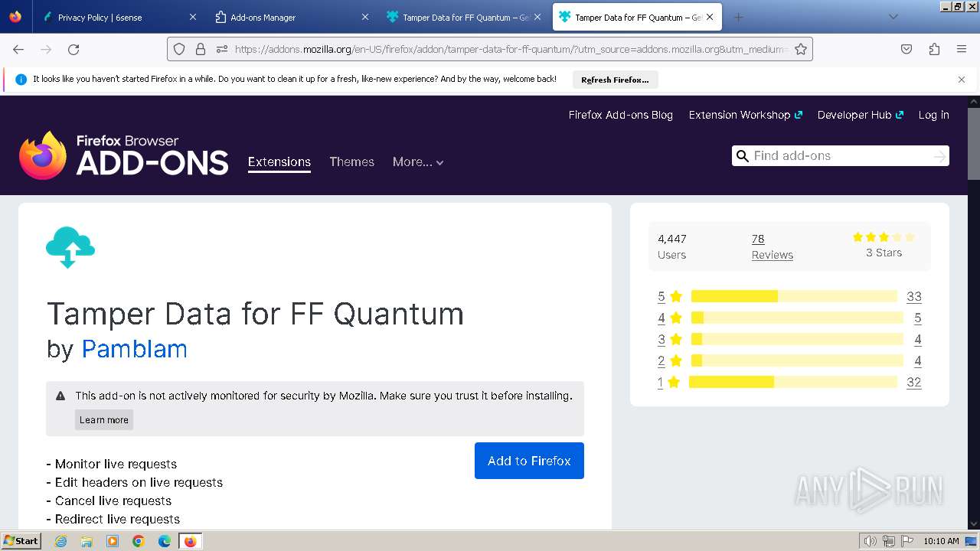Image resolution: width=980 pixels, height=551 pixels.
Task: Click the 3 star rating row label
Action: pyautogui.click(x=669, y=339)
